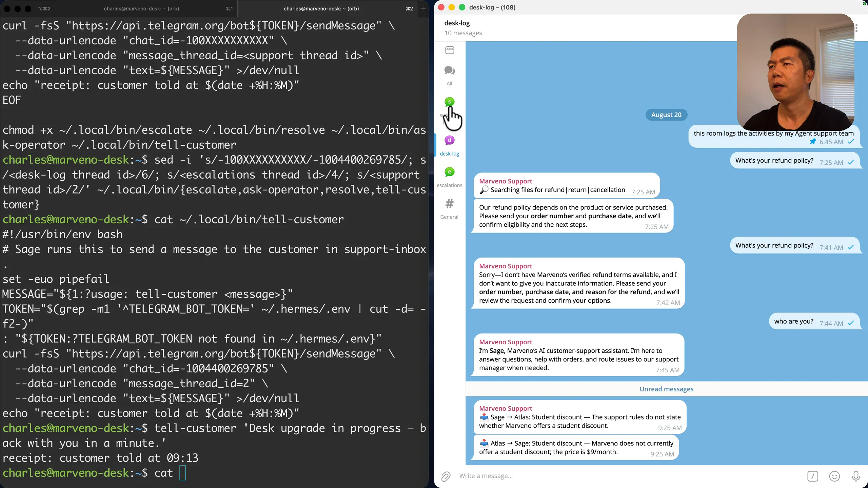Select the desk-log topic in sidebar
The image size is (868, 488).
point(449,146)
